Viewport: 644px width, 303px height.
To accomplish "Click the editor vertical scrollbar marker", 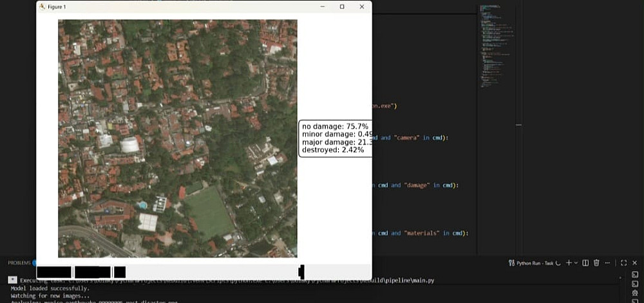I will (518, 125).
